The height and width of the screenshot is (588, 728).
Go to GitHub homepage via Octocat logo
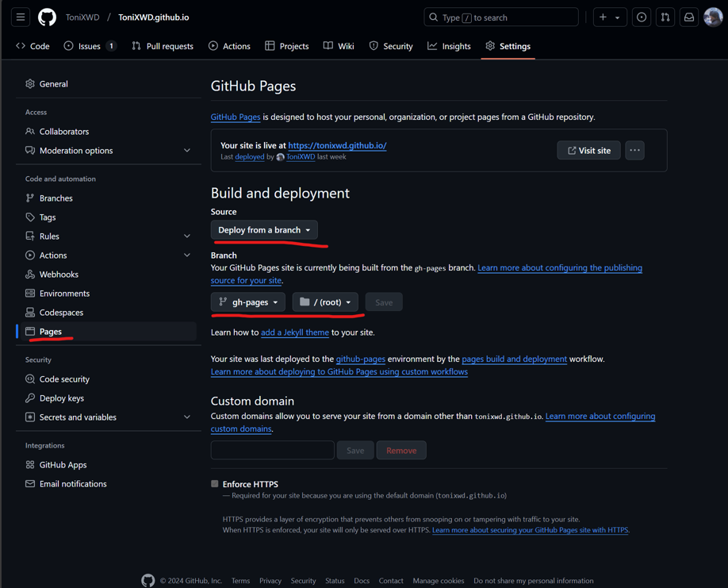pos(47,17)
